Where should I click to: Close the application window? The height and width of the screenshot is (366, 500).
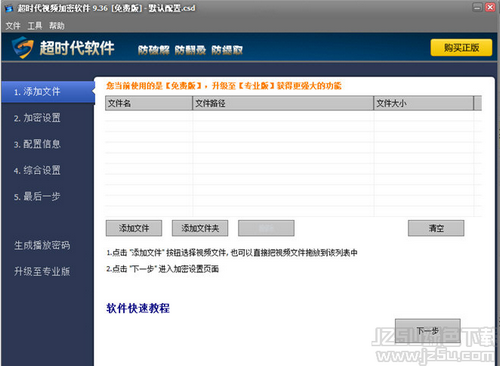(x=490, y=7)
